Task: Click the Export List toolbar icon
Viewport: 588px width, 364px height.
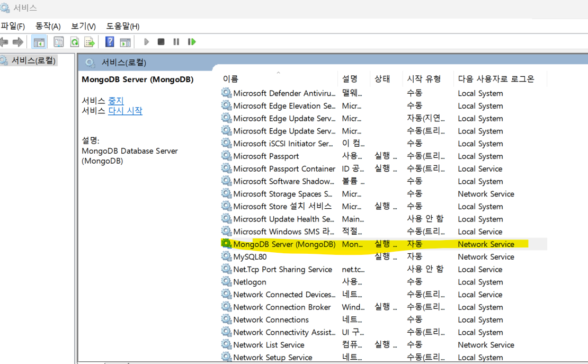Action: pyautogui.click(x=90, y=42)
